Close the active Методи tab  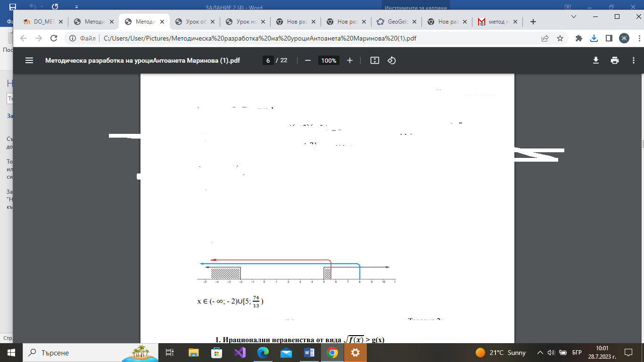point(162,22)
